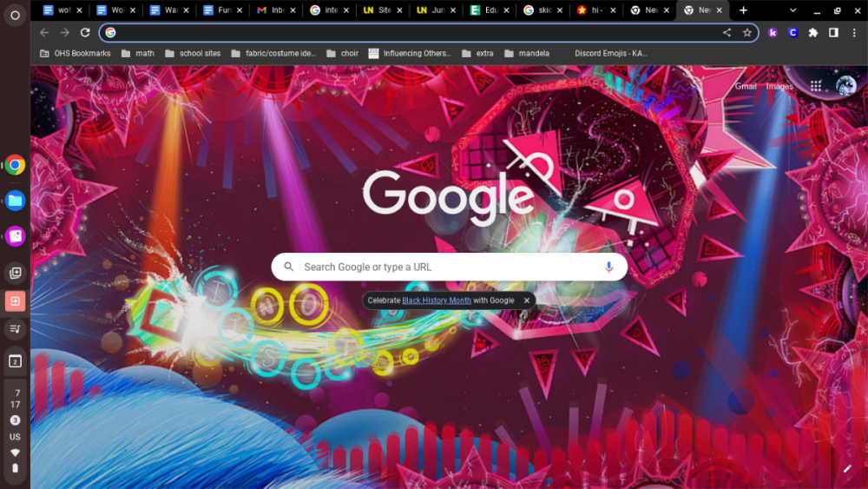Open the Google apps grid
868x489 pixels.
(x=816, y=86)
